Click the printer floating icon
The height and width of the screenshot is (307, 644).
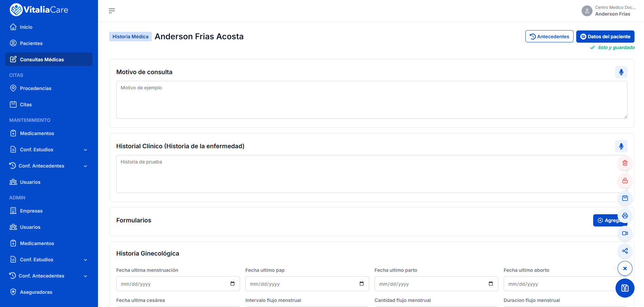click(625, 216)
